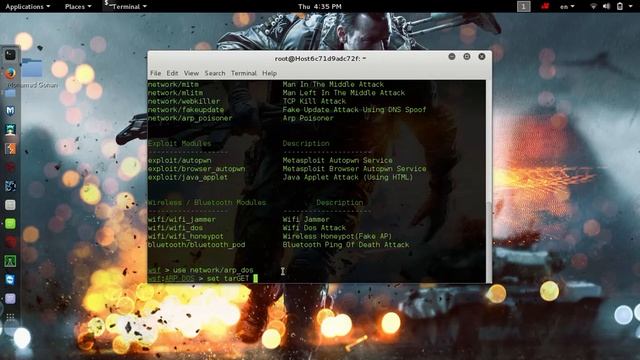Image resolution: width=640 pixels, height=360 pixels.
Task: Launch TeamViewer from the dock
Action: point(10,280)
